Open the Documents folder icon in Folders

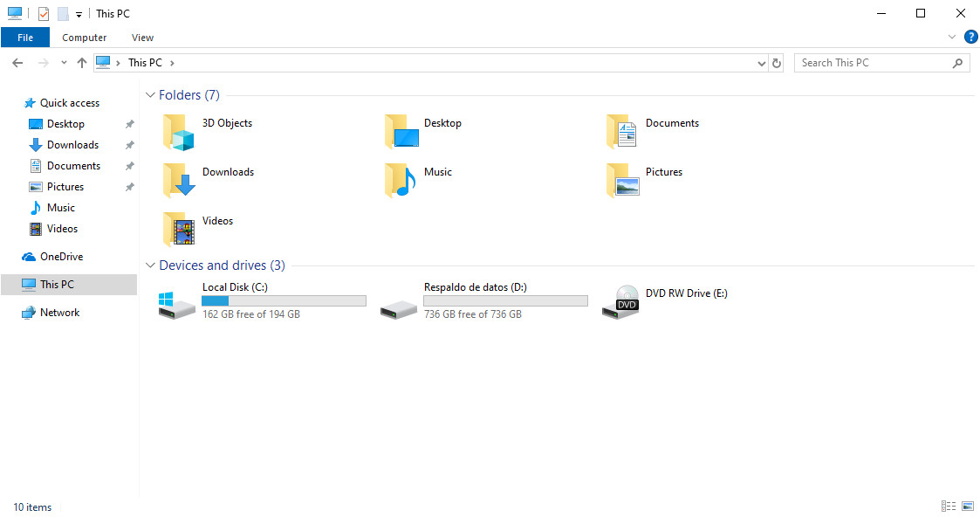coord(622,132)
